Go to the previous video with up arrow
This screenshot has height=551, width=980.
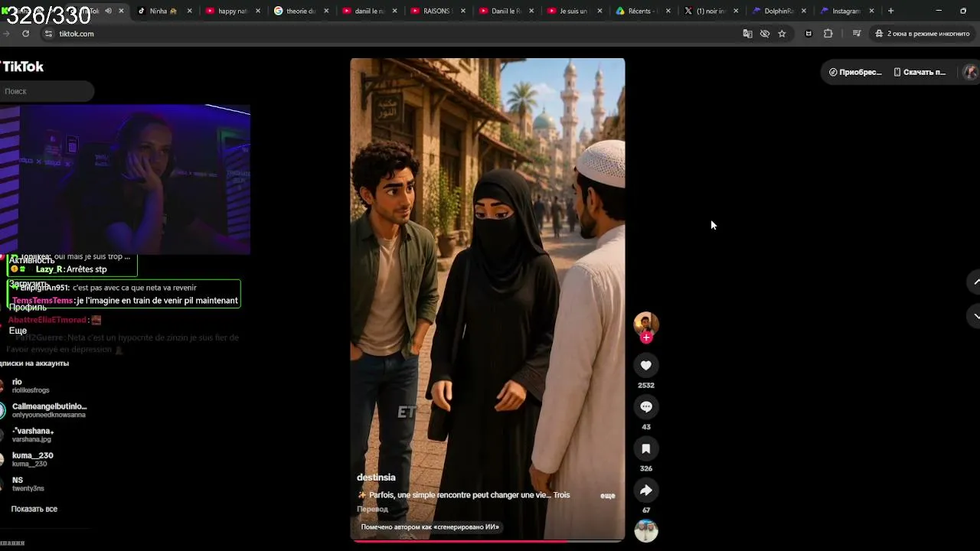click(976, 282)
